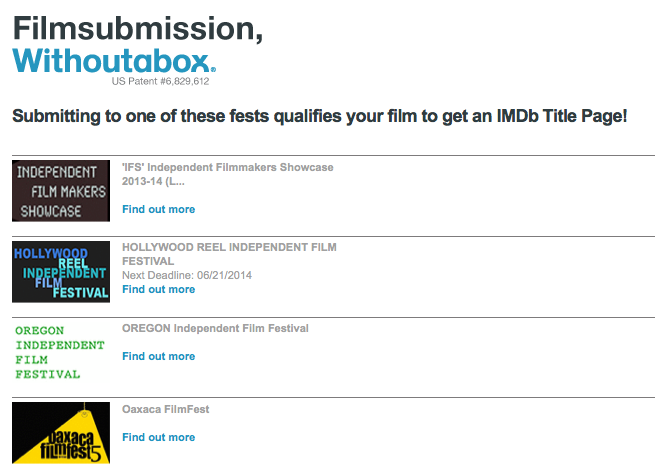This screenshot has width=666, height=474.
Task: Open the Independent Film Makers Showcase logo thumbnail
Action: coord(61,191)
